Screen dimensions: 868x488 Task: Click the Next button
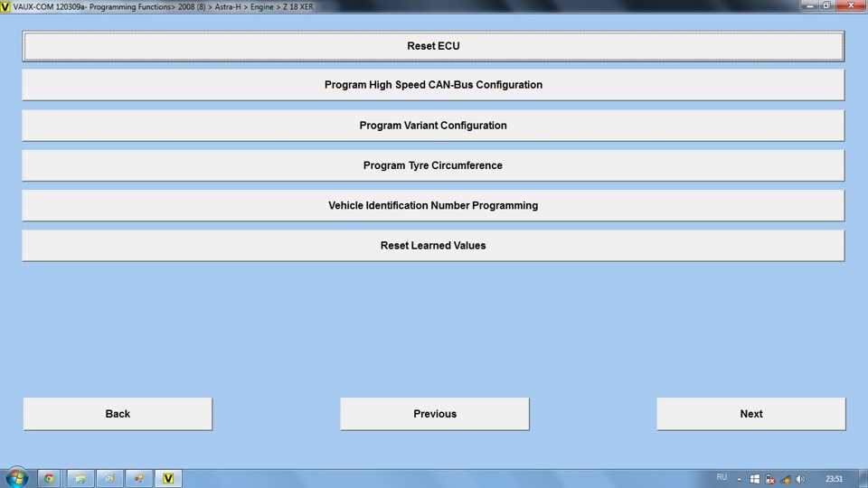[x=750, y=414]
